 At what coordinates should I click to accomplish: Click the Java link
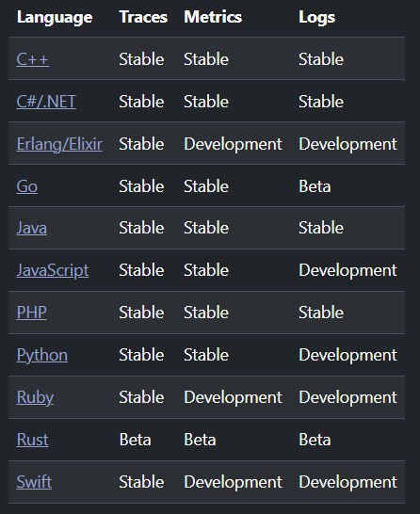(31, 228)
